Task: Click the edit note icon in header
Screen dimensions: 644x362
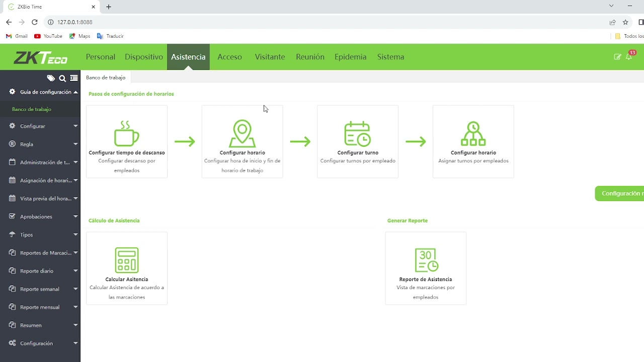Action: [618, 57]
